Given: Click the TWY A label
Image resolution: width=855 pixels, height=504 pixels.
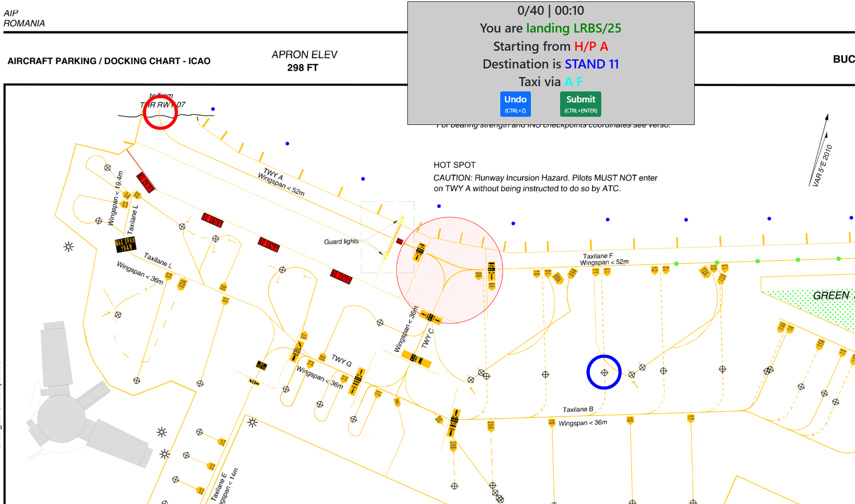Looking at the screenshot, I should 273,173.
